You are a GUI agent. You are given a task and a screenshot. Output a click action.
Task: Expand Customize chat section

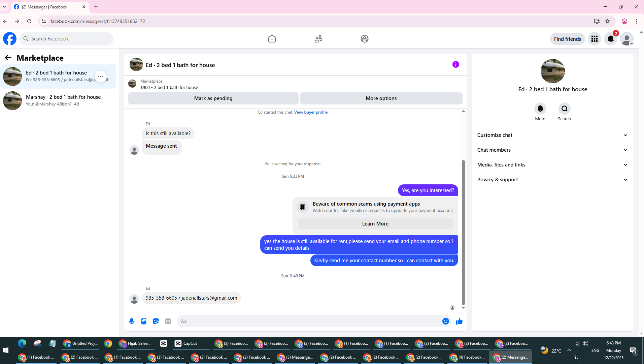552,135
